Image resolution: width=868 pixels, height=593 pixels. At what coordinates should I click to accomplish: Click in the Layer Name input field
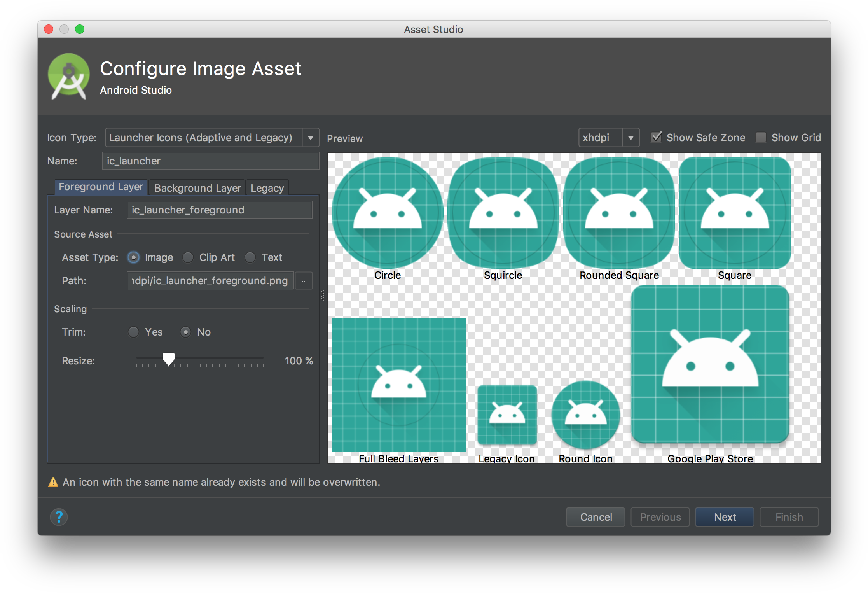point(220,210)
